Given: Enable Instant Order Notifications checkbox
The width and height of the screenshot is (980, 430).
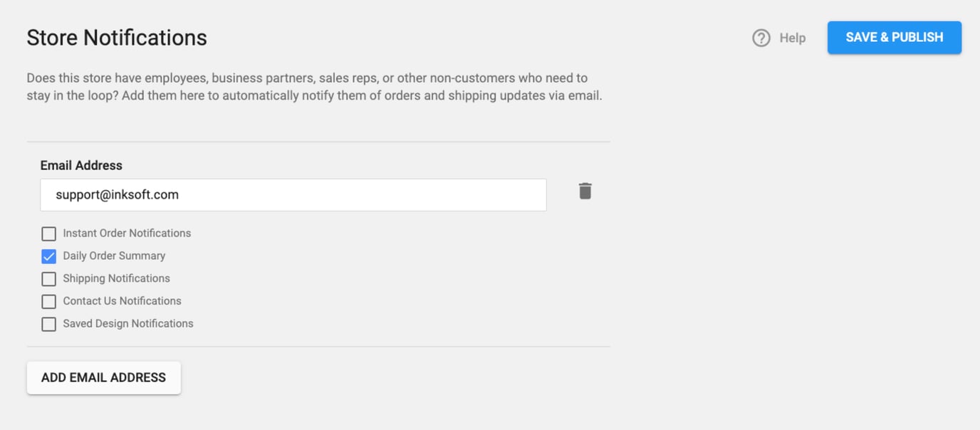Looking at the screenshot, I should pyautogui.click(x=48, y=234).
